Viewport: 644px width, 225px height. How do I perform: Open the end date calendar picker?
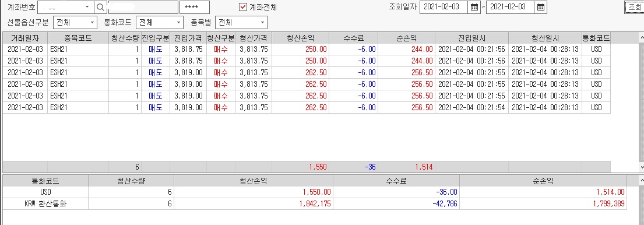541,7
